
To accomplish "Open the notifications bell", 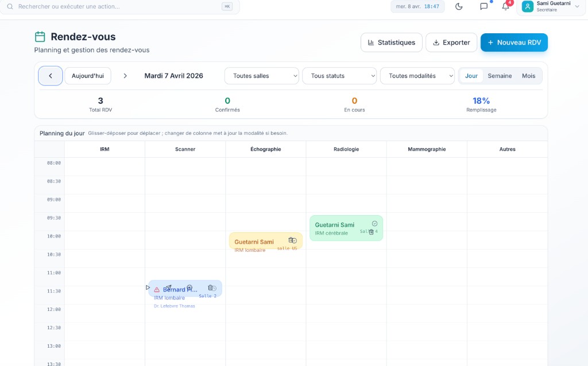I will 505,6.
